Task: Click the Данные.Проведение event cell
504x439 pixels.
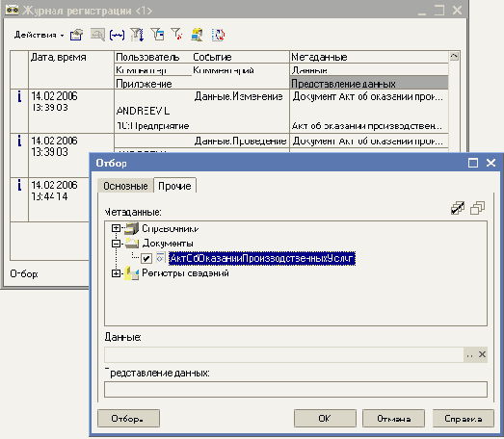Action: 240,141
